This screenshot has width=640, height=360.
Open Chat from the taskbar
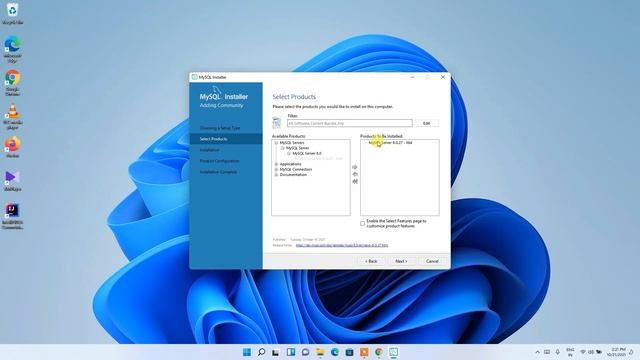(305, 352)
